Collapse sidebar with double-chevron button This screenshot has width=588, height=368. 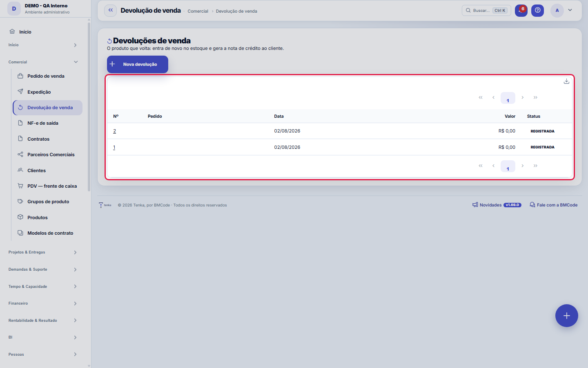(111, 11)
